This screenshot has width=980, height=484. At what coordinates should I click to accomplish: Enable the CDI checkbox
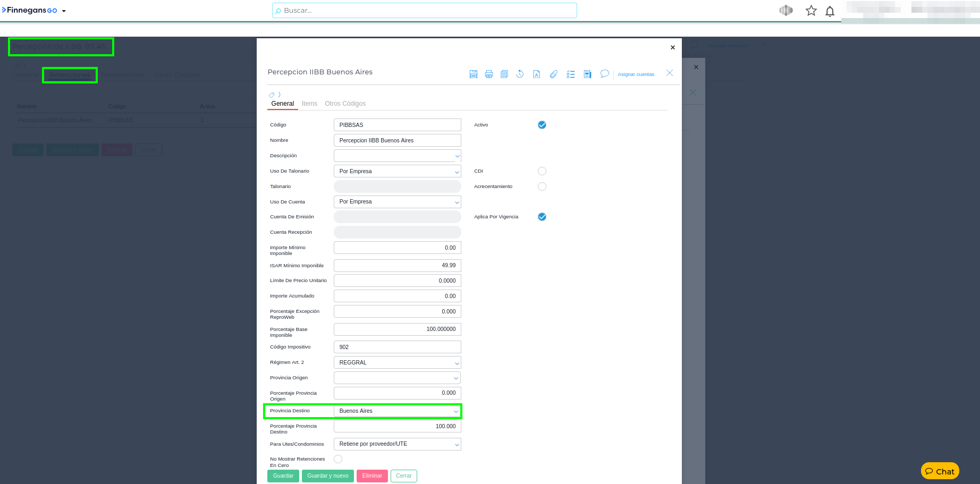(x=542, y=171)
